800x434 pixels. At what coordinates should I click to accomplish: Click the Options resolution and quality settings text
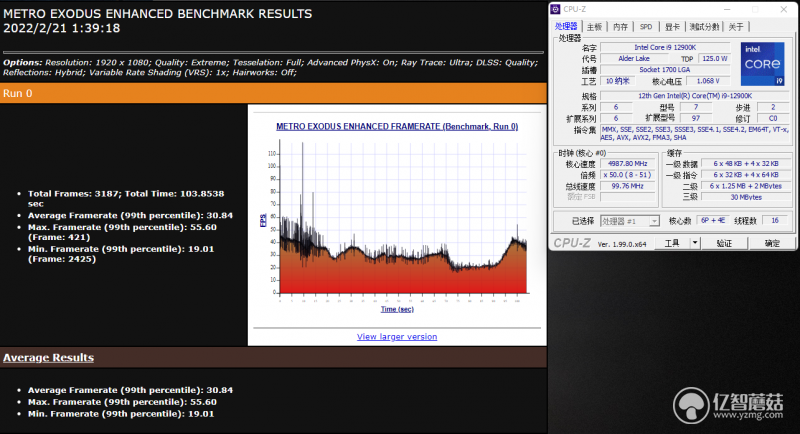click(270, 67)
